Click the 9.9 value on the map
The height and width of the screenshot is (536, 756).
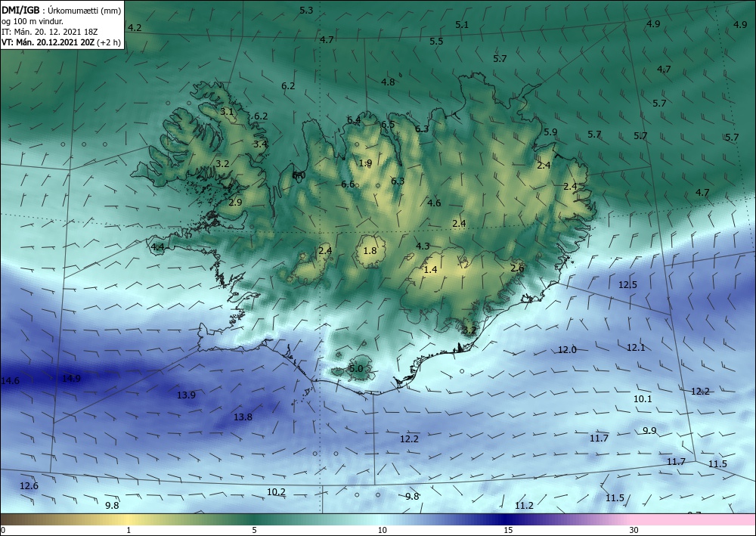[x=649, y=430]
